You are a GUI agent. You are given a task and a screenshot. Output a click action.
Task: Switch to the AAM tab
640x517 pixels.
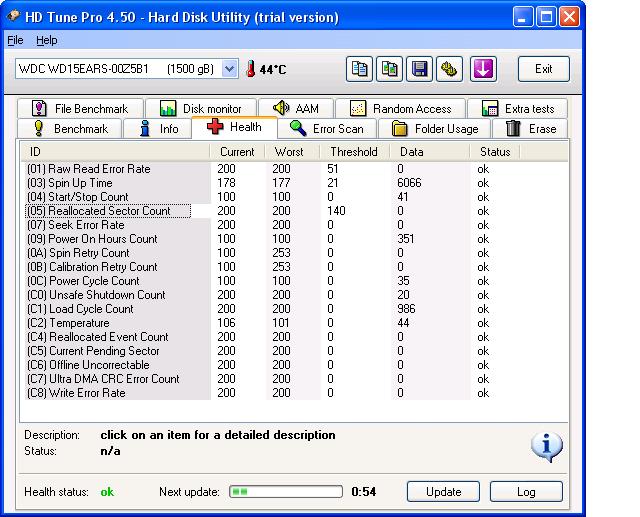tap(296, 109)
